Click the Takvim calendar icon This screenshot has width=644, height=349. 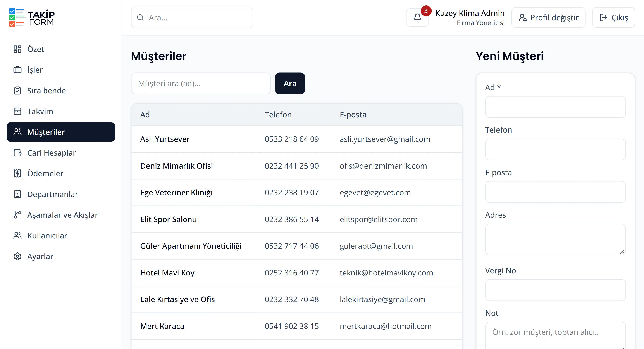tap(17, 111)
